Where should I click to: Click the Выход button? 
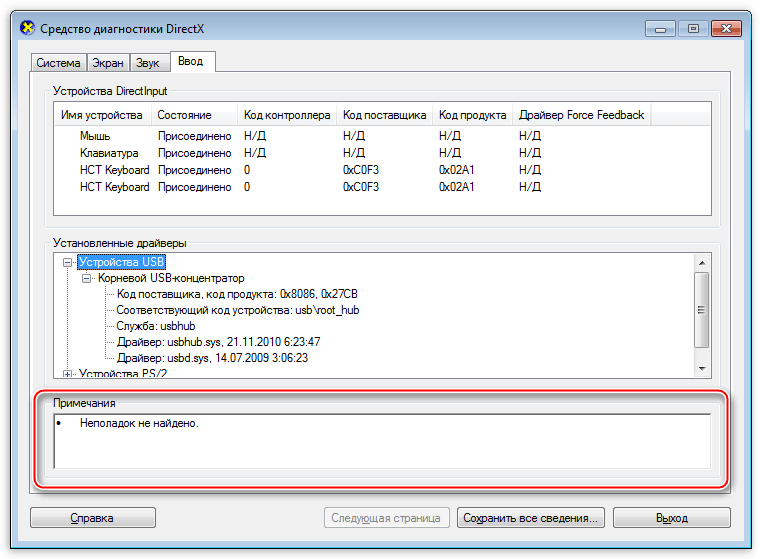pyautogui.click(x=672, y=518)
